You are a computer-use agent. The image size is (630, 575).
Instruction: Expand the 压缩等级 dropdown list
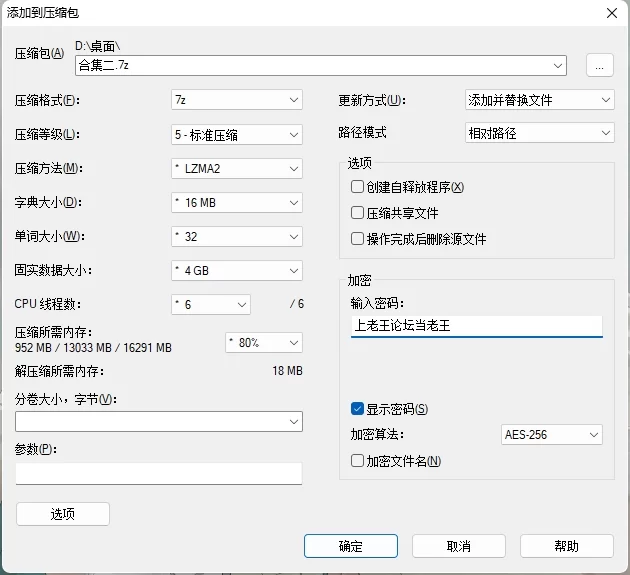click(x=236, y=134)
